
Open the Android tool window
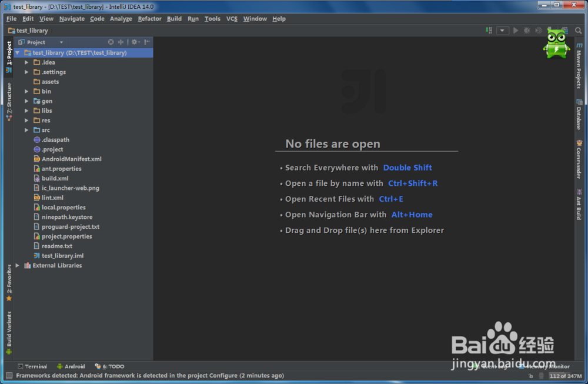click(x=71, y=366)
